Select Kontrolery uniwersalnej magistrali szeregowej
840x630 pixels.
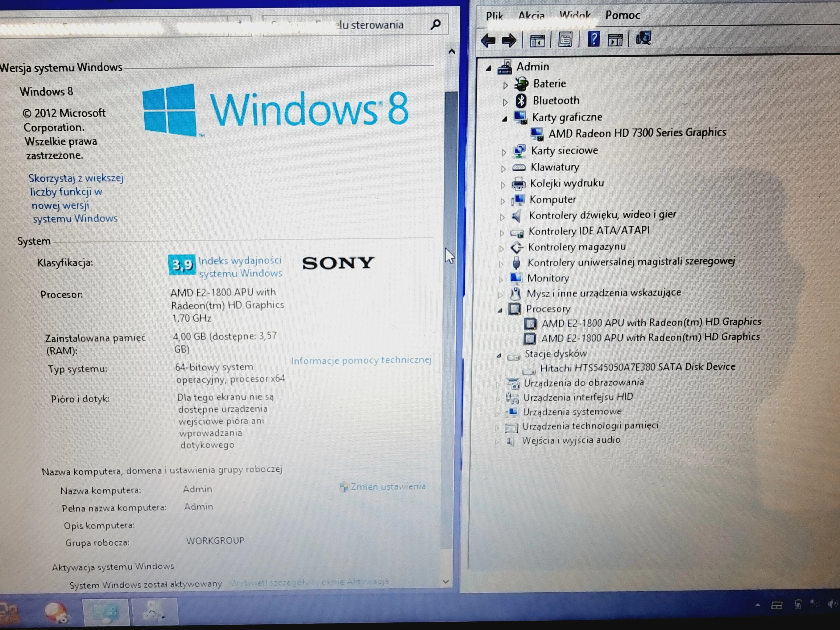631,262
